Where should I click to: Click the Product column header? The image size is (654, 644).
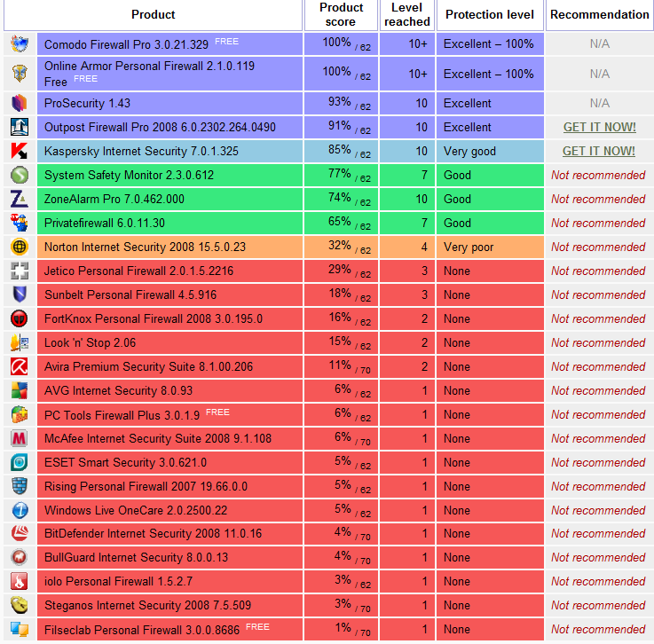click(x=153, y=14)
